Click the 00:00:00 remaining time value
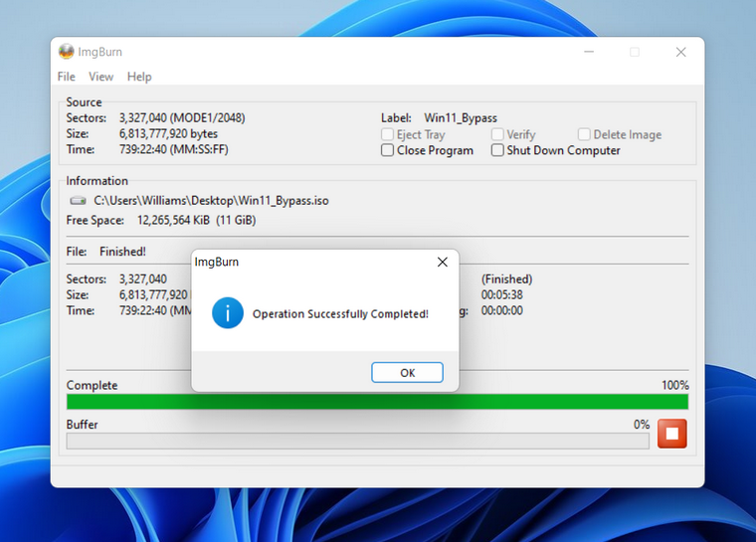Viewport: 756px width, 542px height. pos(502,310)
